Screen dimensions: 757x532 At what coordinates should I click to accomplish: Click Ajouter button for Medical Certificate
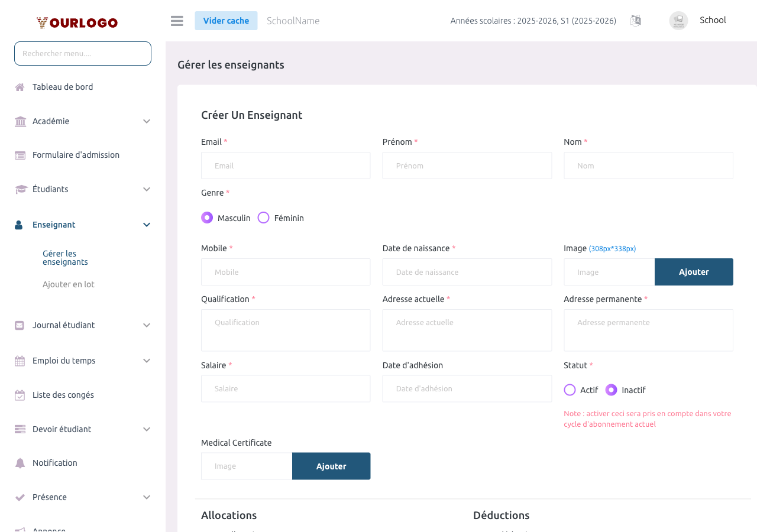pos(331,466)
